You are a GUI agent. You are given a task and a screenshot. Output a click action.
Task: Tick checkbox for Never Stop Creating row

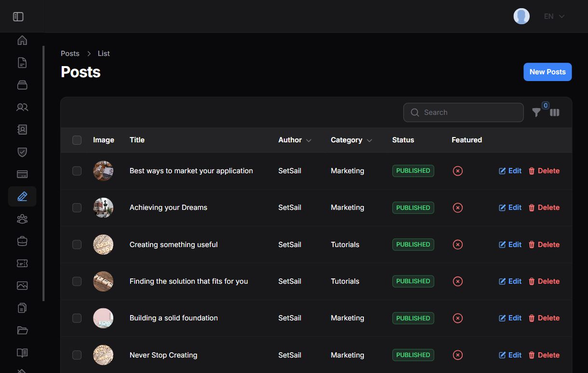tap(77, 355)
